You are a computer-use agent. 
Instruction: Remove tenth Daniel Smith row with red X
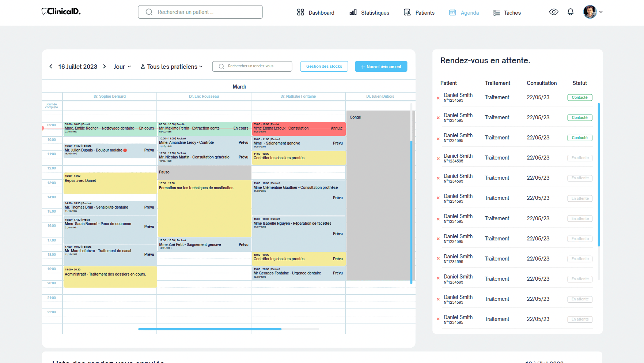438,278
